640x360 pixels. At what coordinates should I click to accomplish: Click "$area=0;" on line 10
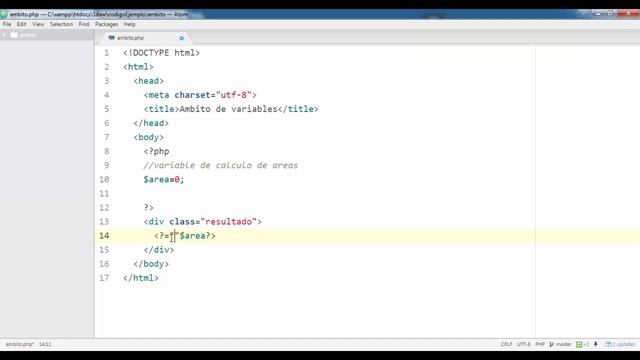[x=164, y=180]
